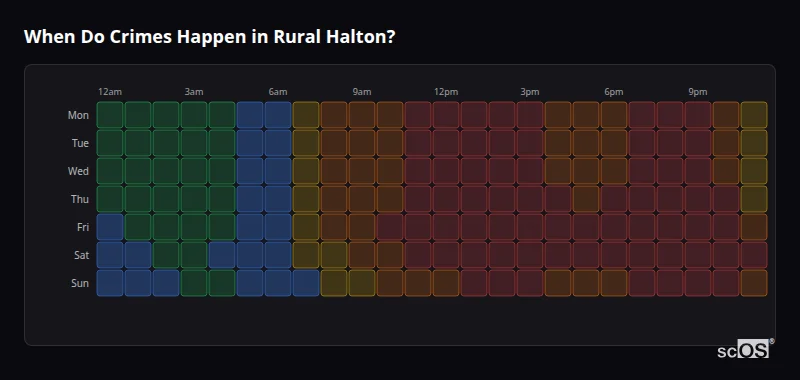Viewport: 800px width, 380px height.
Task: Click the Fri row label
Action: coord(83,227)
